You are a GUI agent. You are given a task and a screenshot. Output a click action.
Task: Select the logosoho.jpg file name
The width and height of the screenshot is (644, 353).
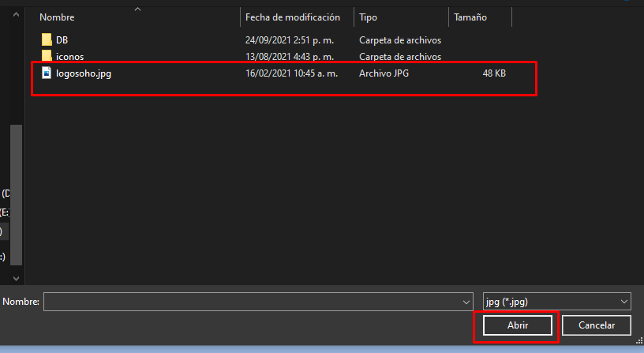pyautogui.click(x=83, y=73)
